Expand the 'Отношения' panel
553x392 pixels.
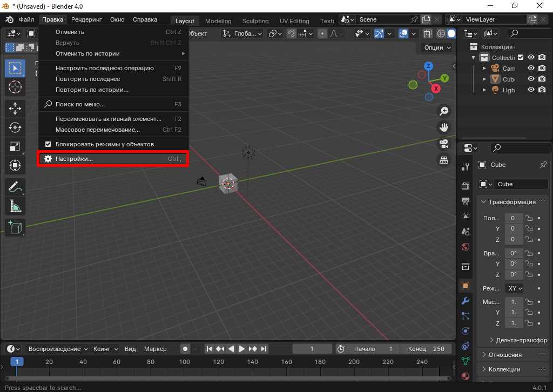505,355
